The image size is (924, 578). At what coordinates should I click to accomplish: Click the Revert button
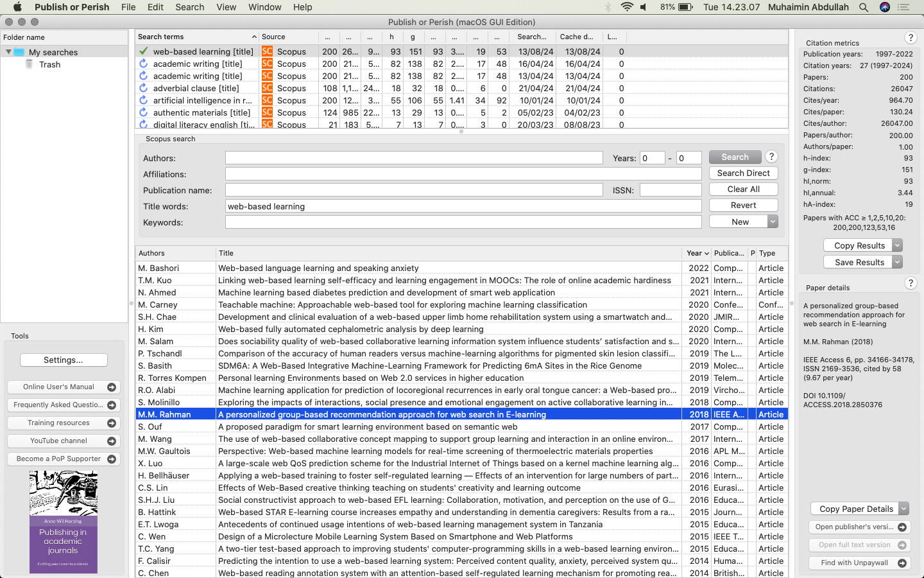[744, 206]
